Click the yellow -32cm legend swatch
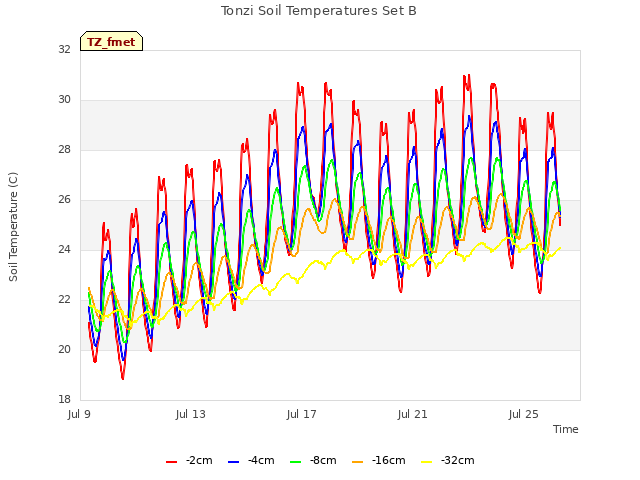 pyautogui.click(x=427, y=462)
